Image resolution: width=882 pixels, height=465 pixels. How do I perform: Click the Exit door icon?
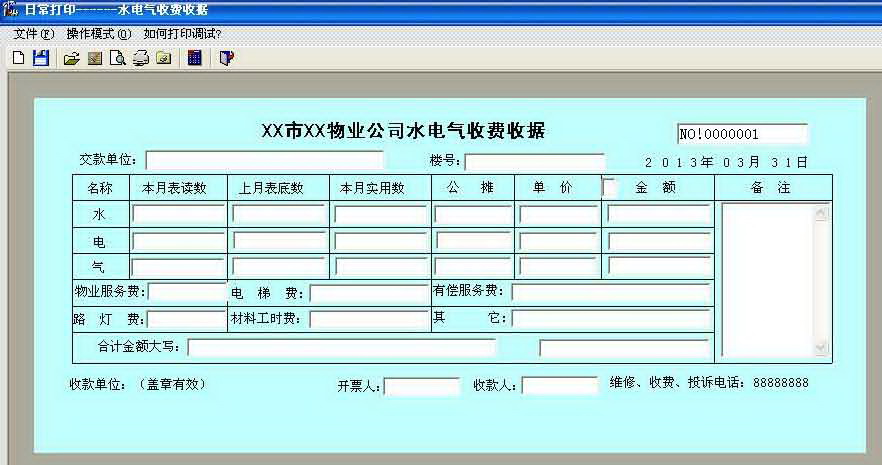click(x=227, y=58)
